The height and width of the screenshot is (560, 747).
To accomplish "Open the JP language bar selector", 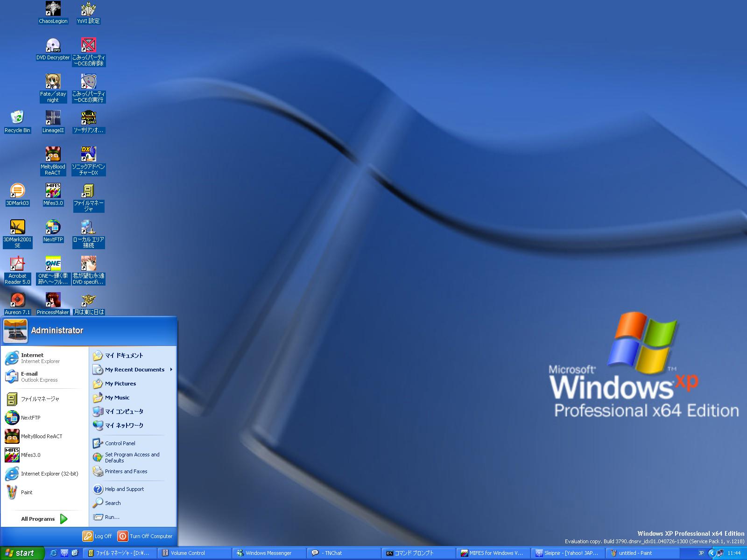I will click(x=701, y=553).
